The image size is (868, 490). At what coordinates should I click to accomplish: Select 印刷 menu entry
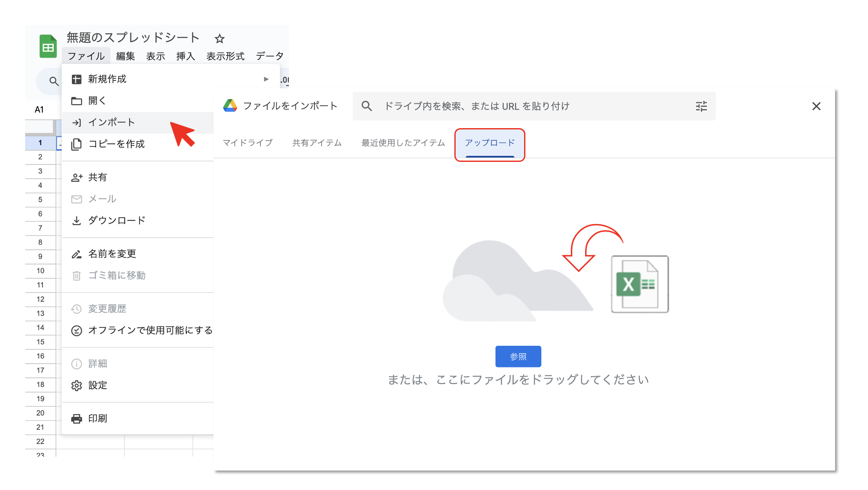point(139,419)
